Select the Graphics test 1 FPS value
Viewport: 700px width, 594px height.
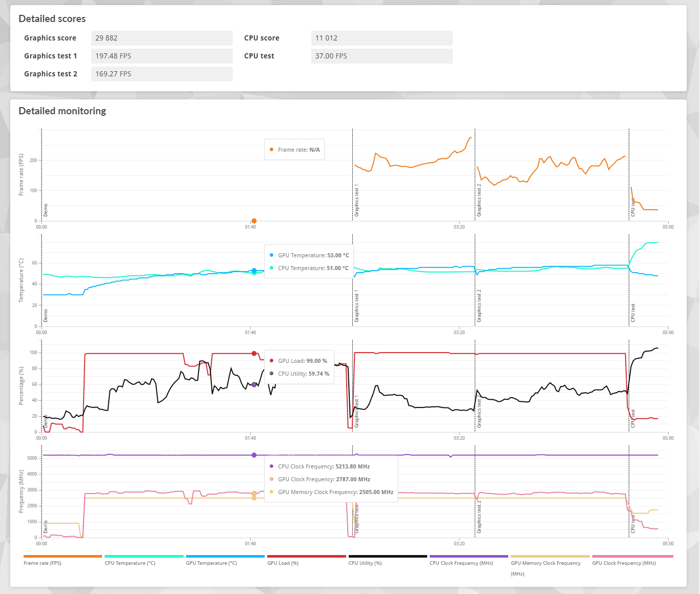pos(162,56)
